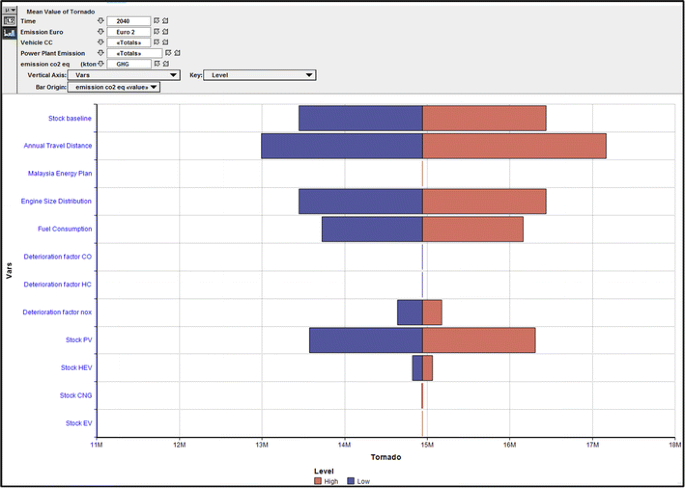Click the Malaysia Energy Plan label
This screenshot has width=685, height=488.
(x=60, y=173)
